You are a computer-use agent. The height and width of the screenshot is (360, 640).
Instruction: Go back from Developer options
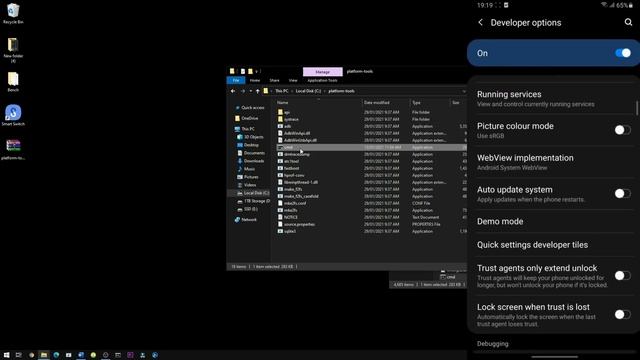click(480, 22)
